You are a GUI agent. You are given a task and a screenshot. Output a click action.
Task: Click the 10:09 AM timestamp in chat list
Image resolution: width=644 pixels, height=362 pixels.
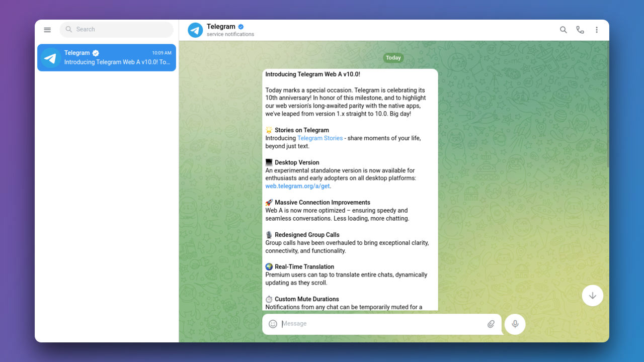pyautogui.click(x=162, y=53)
